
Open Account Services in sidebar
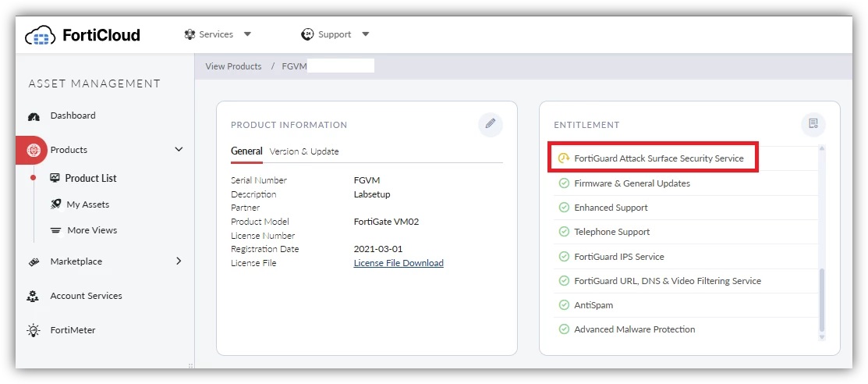click(x=86, y=295)
